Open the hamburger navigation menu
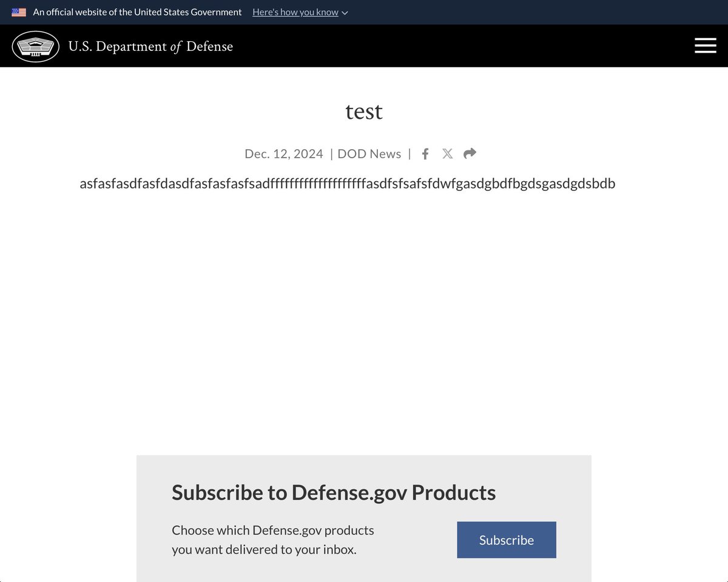 (x=705, y=46)
